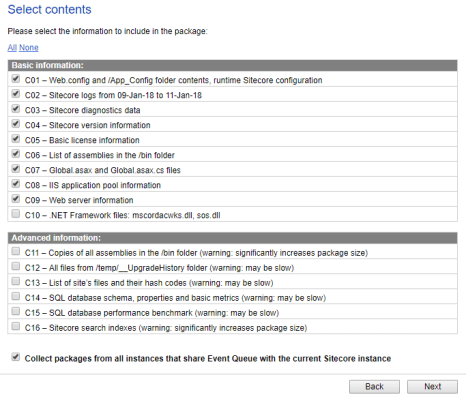Enable C15 SQL database performance benchmark checkbox
Viewport: 466px width, 401px height.
point(16,311)
